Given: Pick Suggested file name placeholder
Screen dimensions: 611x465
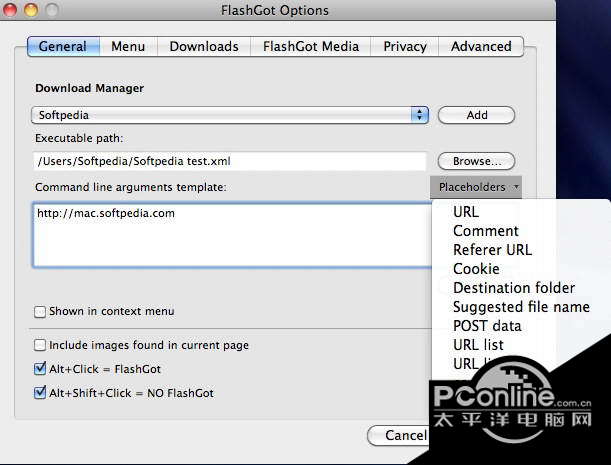Looking at the screenshot, I should coord(521,307).
